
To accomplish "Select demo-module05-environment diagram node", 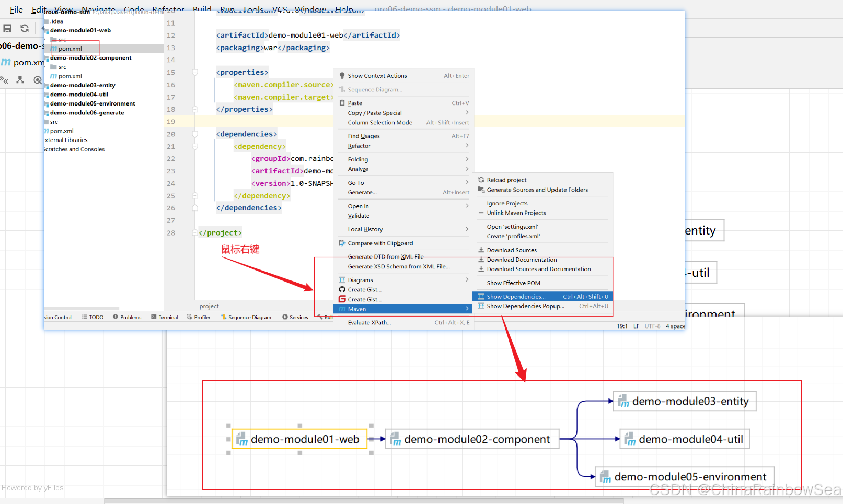I will point(685,477).
